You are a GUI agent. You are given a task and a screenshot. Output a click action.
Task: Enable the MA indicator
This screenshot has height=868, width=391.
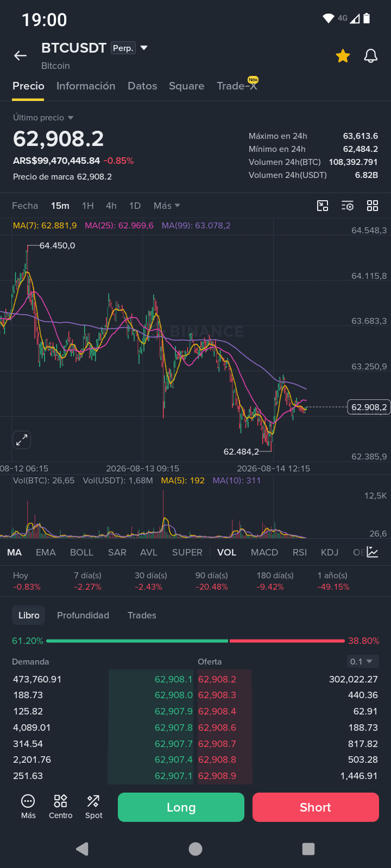[x=15, y=552]
